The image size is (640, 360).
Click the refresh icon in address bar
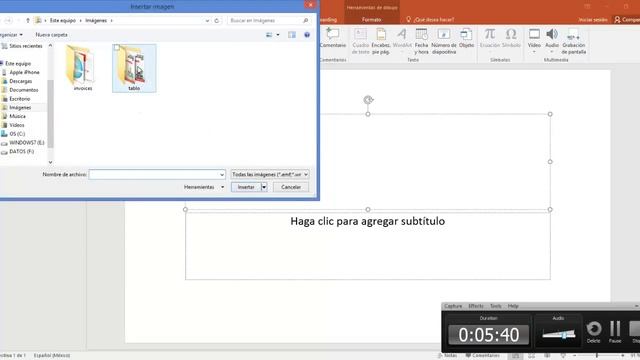217,20
